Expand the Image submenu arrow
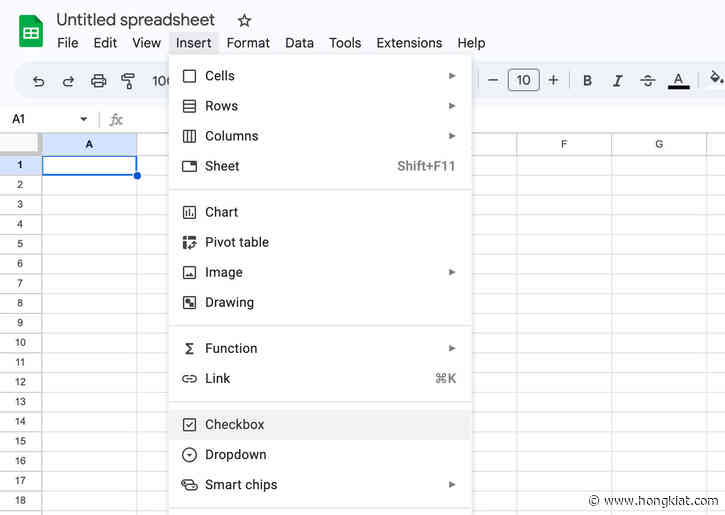 coord(452,272)
